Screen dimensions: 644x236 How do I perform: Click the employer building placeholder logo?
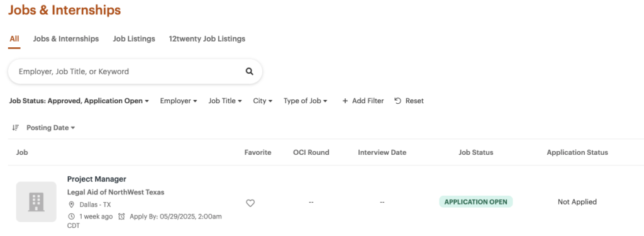(x=36, y=202)
